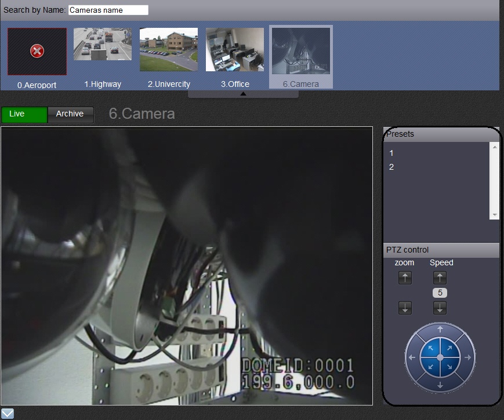Expand the bottom panel arrow
504x420 pixels.
[x=8, y=414]
